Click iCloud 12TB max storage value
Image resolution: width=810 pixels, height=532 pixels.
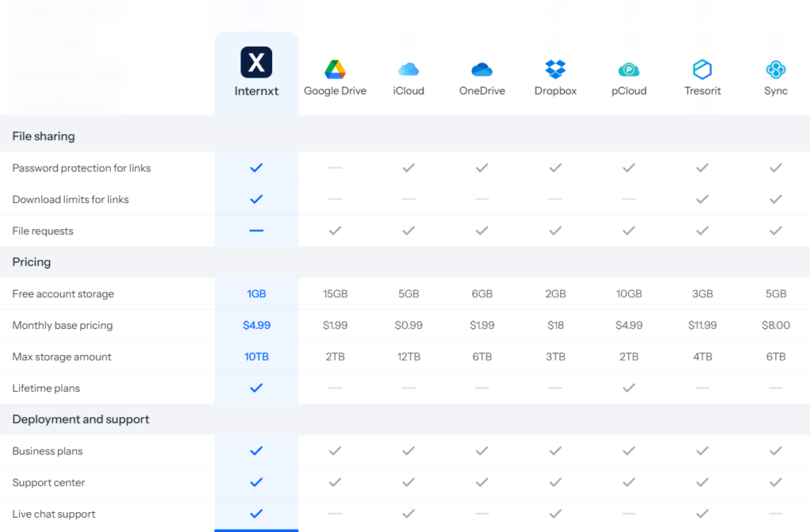(409, 357)
